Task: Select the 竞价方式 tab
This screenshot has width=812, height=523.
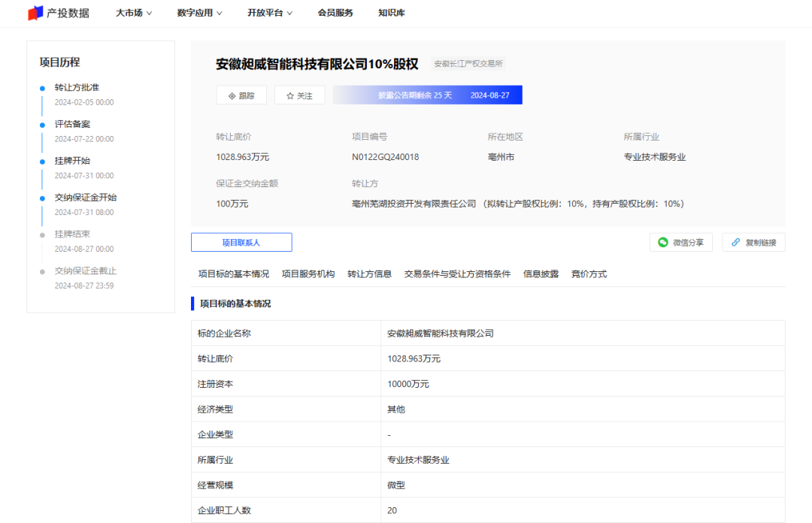Action: coord(589,274)
